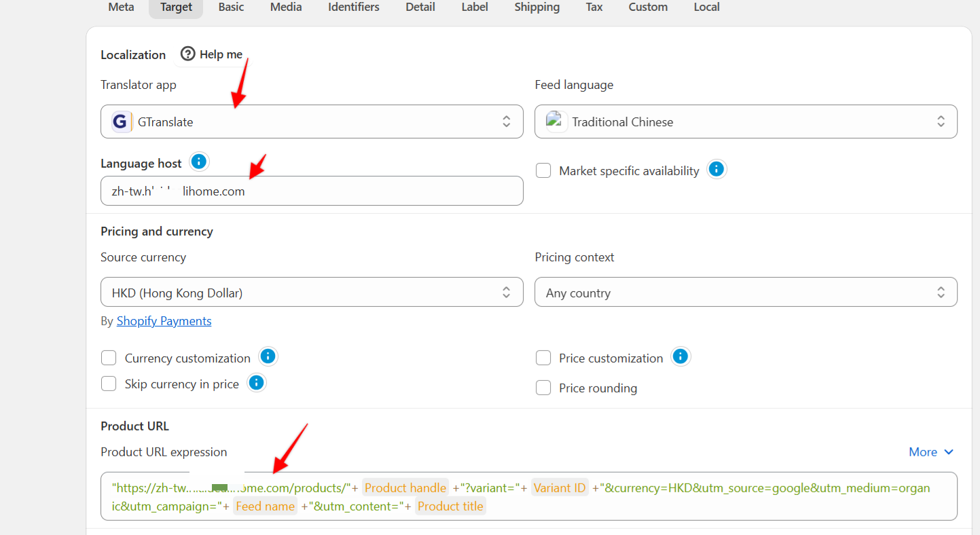Show info for Currency customization

pos(268,356)
